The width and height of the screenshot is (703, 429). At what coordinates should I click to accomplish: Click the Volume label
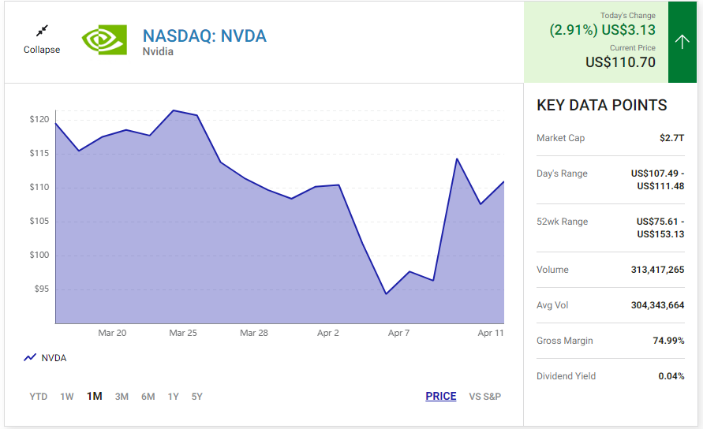[x=552, y=269]
